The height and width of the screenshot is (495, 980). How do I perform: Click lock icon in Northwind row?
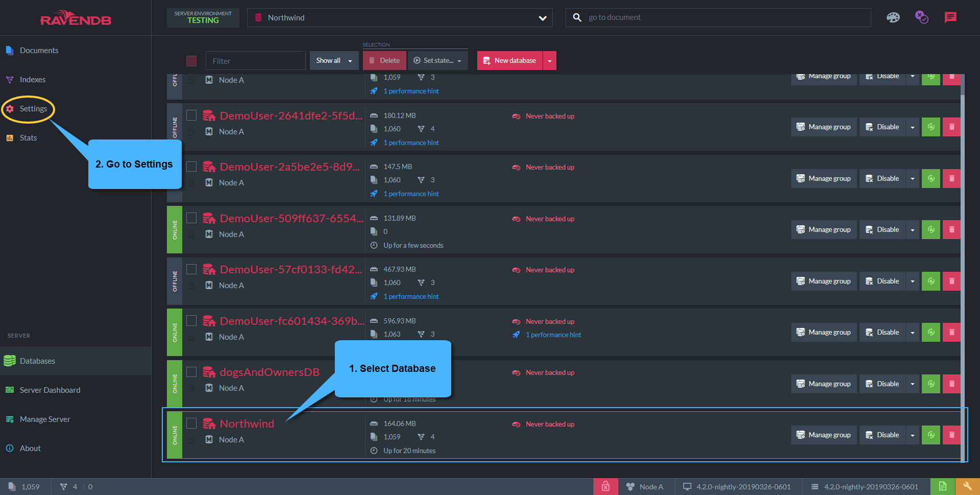point(191,440)
